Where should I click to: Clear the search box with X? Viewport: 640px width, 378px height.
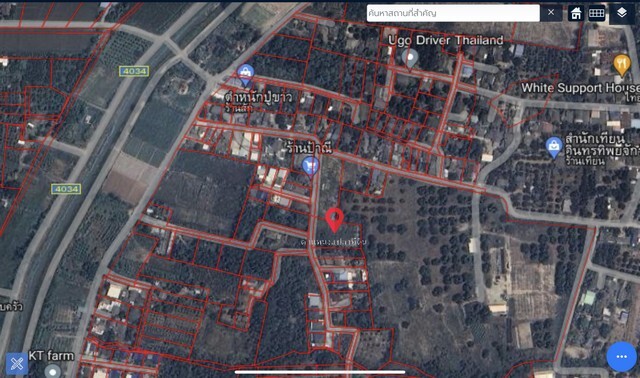coord(551,13)
